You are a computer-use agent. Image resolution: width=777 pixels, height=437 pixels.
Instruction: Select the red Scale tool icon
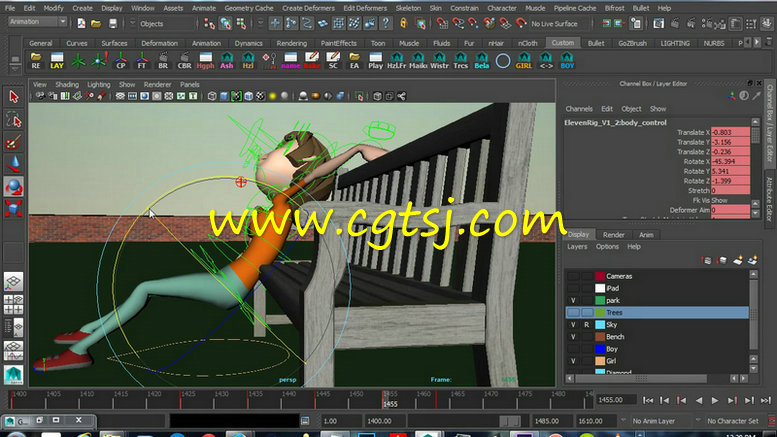13,209
